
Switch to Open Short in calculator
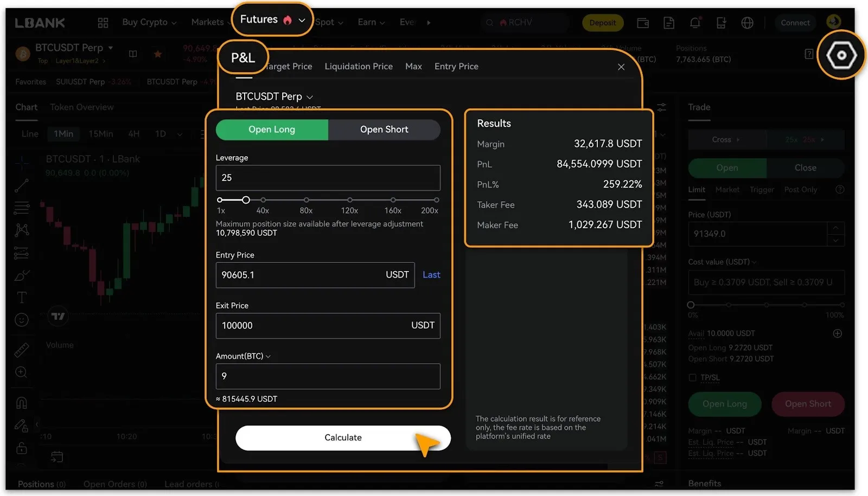tap(384, 130)
